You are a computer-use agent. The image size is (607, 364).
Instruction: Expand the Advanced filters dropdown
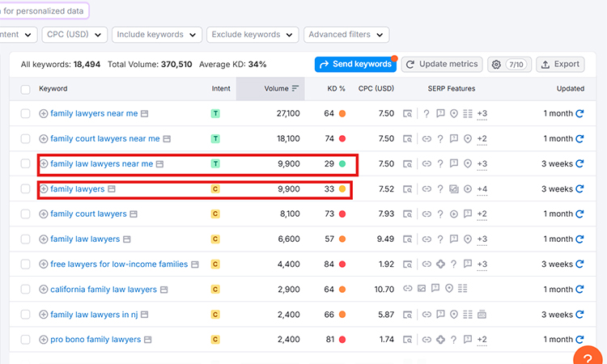point(346,35)
